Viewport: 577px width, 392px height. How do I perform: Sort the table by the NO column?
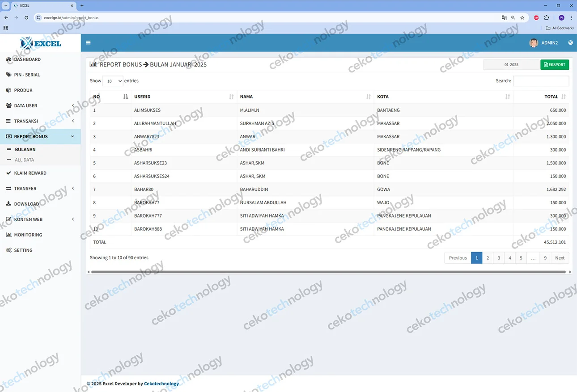[x=110, y=97]
